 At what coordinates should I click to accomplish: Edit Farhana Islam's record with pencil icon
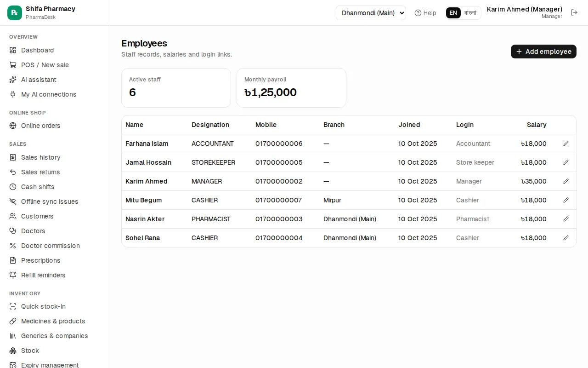[566, 144]
